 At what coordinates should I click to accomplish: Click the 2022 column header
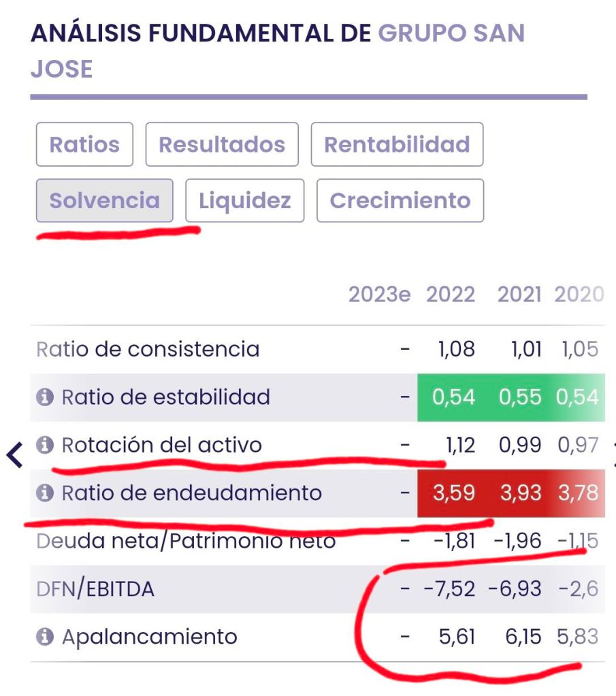click(451, 295)
